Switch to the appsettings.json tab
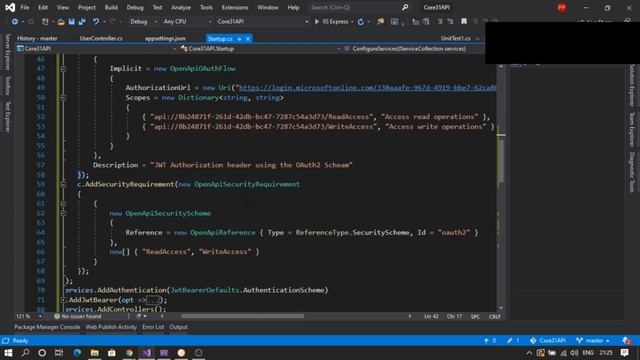 click(165, 38)
